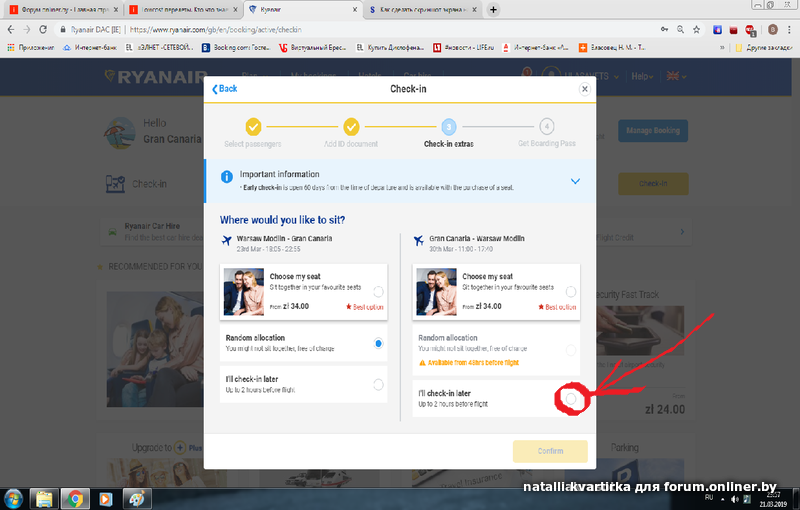Click the Get Boarding Pass step circle
800x510 pixels.
pyautogui.click(x=546, y=126)
